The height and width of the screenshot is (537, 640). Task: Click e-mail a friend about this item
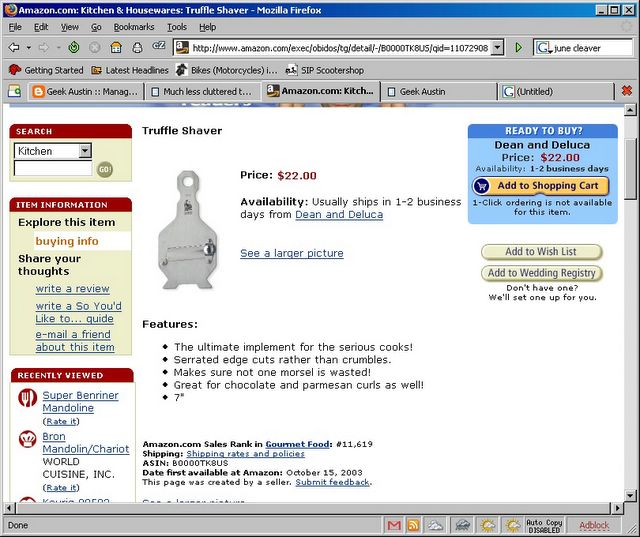(x=75, y=341)
